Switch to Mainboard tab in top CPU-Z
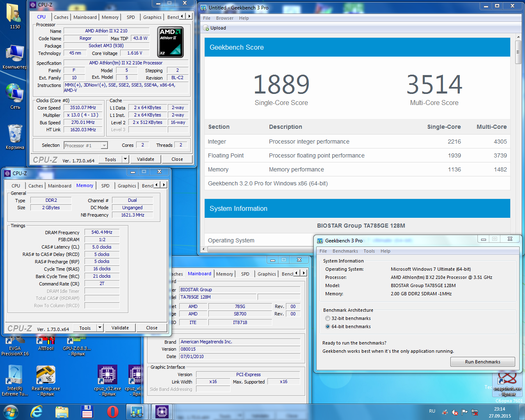The image size is (525, 420). click(x=85, y=17)
